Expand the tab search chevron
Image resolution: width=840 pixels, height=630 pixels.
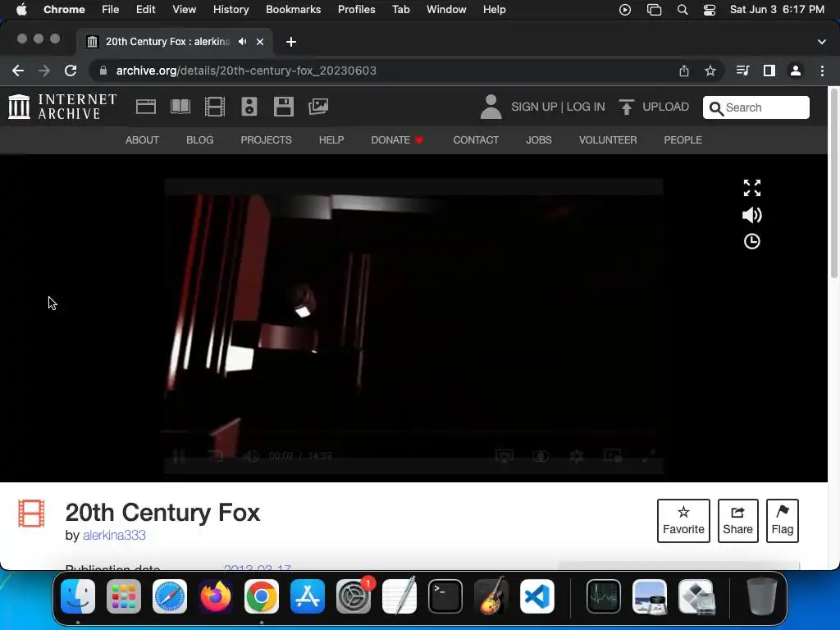[822, 42]
